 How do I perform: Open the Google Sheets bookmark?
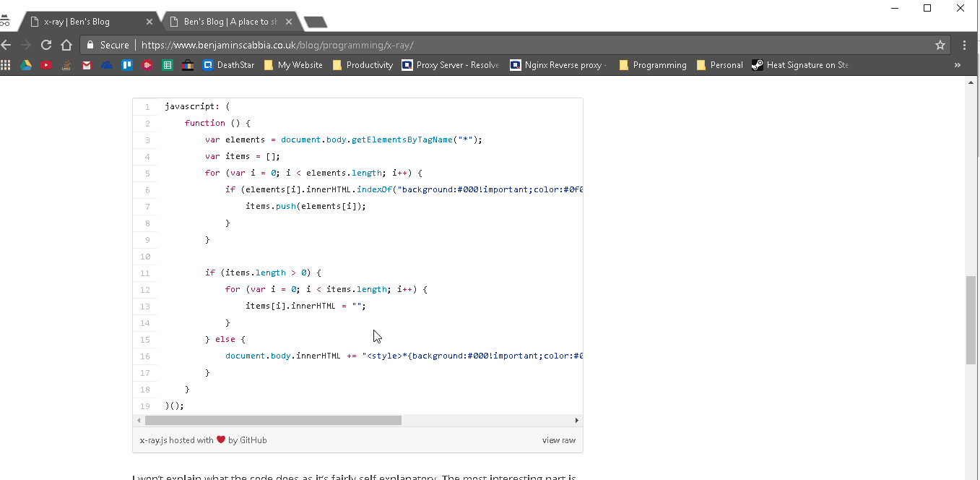pos(168,65)
